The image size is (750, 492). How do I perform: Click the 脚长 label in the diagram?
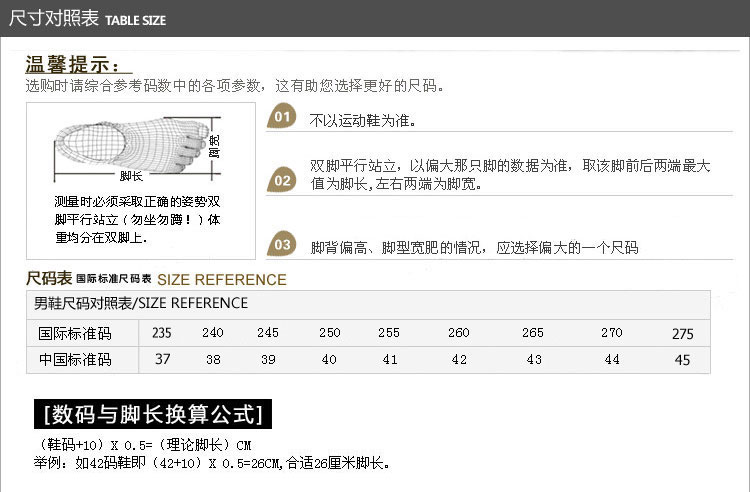point(131,176)
